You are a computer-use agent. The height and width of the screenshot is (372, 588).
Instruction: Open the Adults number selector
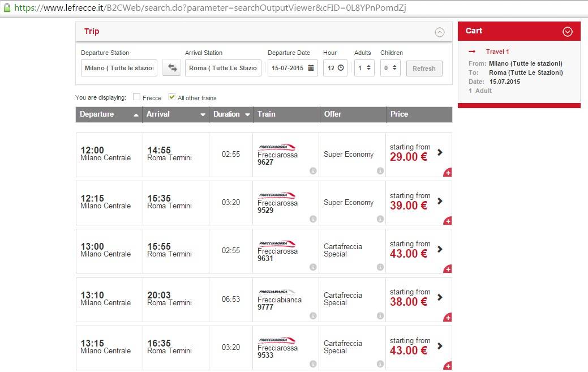coord(364,68)
